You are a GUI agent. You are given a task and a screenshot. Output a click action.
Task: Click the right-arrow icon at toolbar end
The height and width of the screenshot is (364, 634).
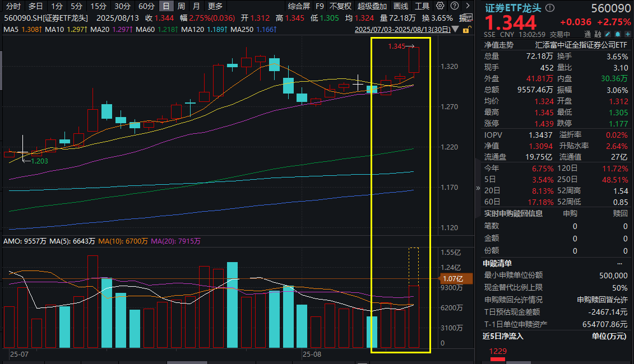468,6
